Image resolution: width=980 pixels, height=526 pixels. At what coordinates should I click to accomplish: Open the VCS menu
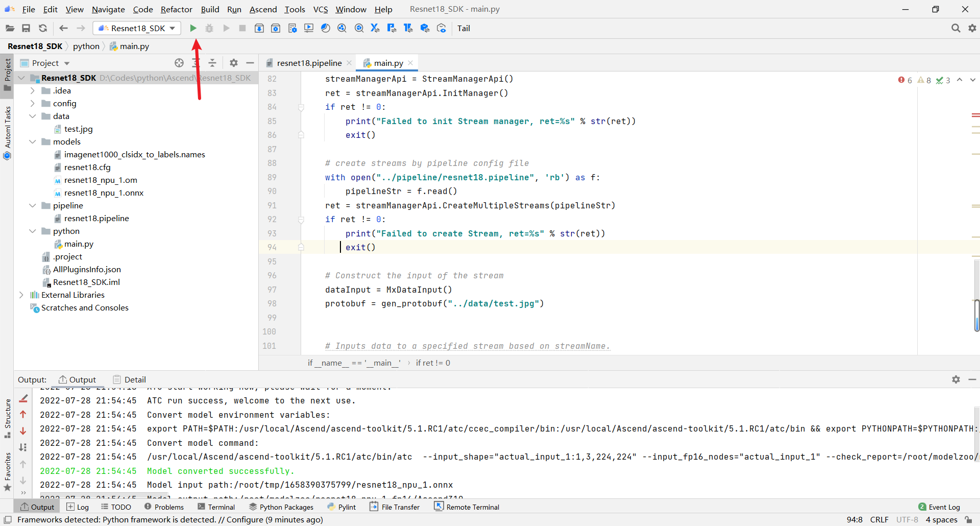[321, 9]
